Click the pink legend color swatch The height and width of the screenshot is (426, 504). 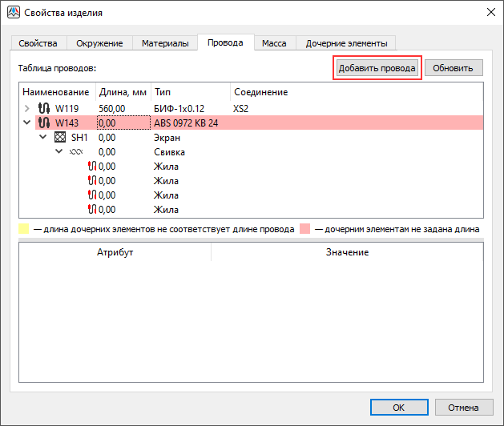pos(304,229)
